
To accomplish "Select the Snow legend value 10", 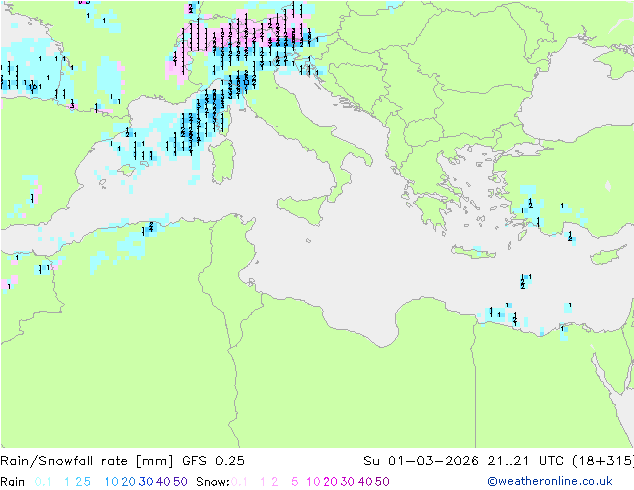I will pyautogui.click(x=313, y=482).
